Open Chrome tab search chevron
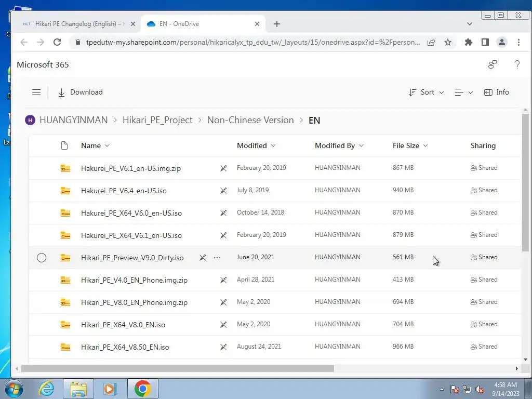Viewport: 532px width, 399px height. point(470,24)
